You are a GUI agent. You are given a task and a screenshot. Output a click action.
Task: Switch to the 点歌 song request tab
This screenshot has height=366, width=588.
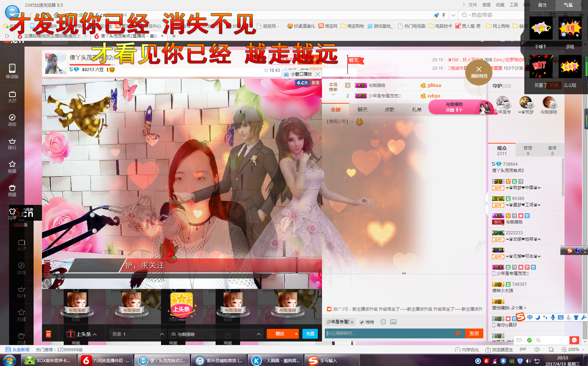pos(390,110)
